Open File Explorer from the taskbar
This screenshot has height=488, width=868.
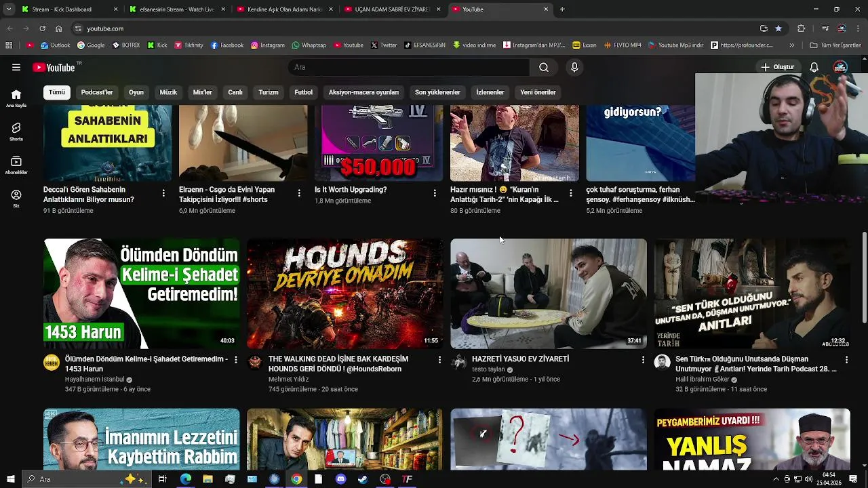208,479
